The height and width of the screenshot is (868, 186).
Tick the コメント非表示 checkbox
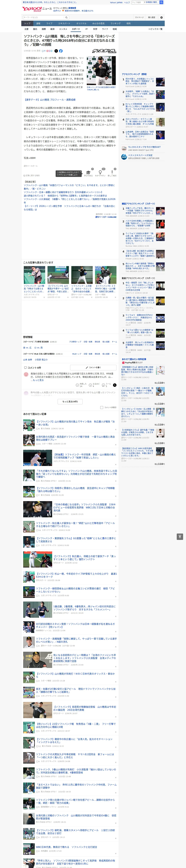click(102, 407)
